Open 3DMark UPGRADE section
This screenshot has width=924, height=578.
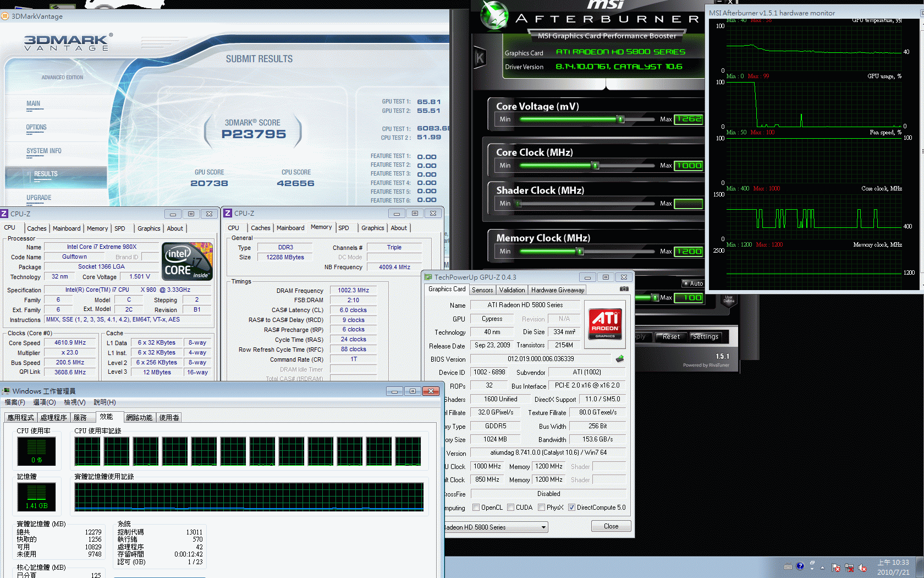39,198
